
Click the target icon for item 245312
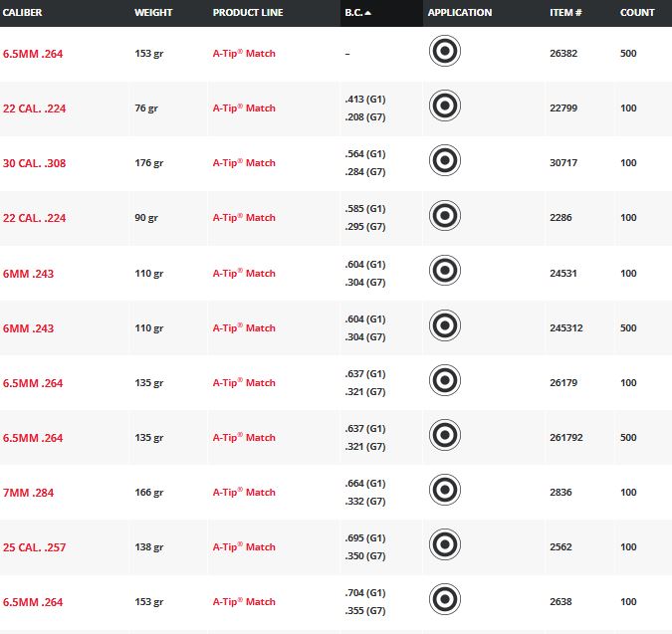tap(444, 327)
